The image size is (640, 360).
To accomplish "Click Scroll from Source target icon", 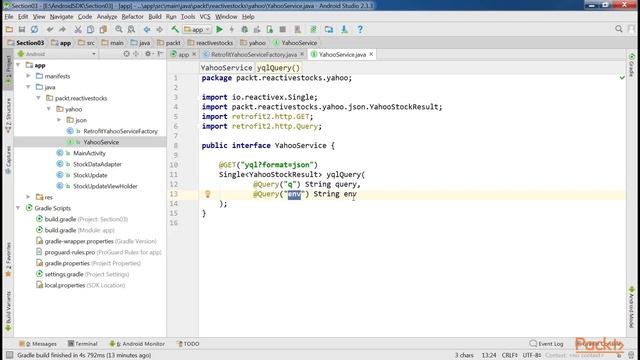I will point(127,54).
